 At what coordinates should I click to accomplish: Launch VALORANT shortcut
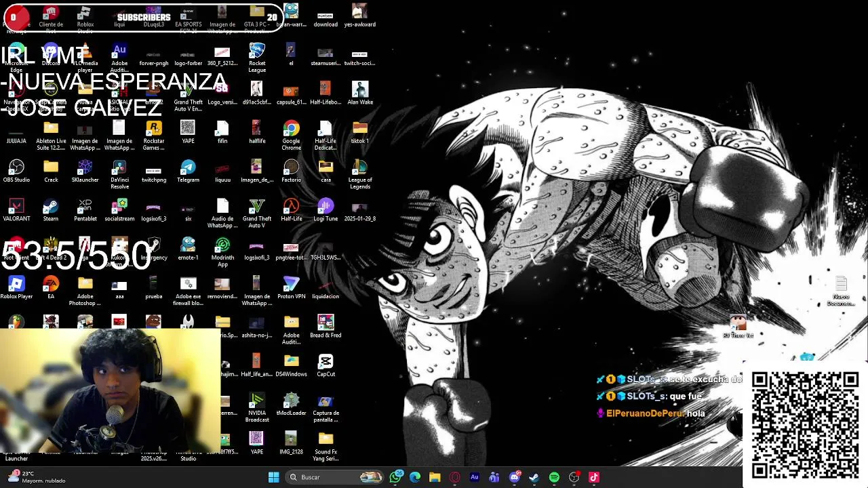[x=16, y=210]
